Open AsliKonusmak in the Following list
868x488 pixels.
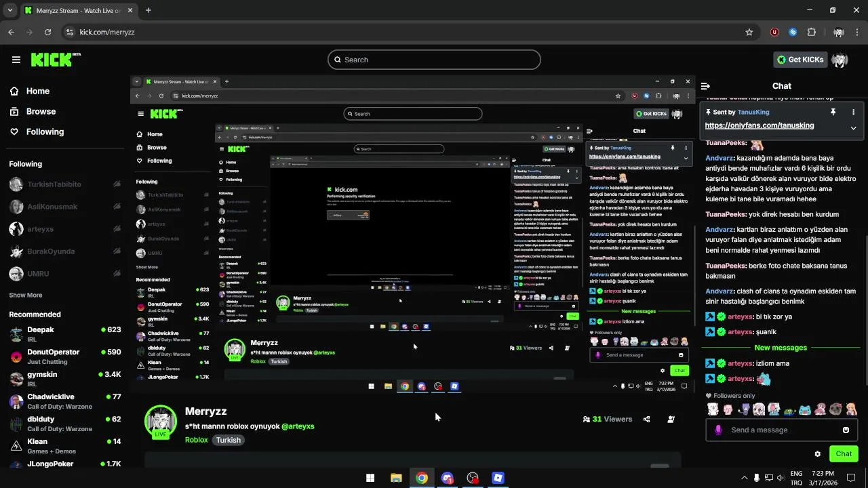pyautogui.click(x=65, y=207)
